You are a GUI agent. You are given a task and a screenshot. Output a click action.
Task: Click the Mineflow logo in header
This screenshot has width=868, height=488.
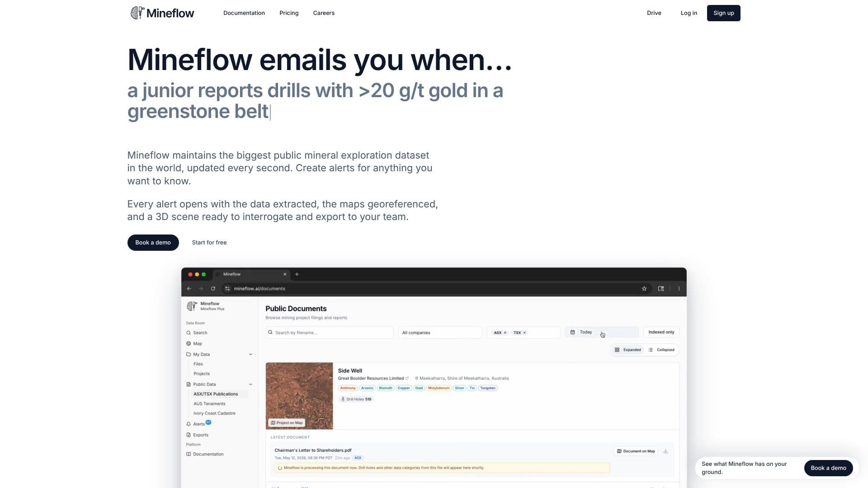point(162,13)
